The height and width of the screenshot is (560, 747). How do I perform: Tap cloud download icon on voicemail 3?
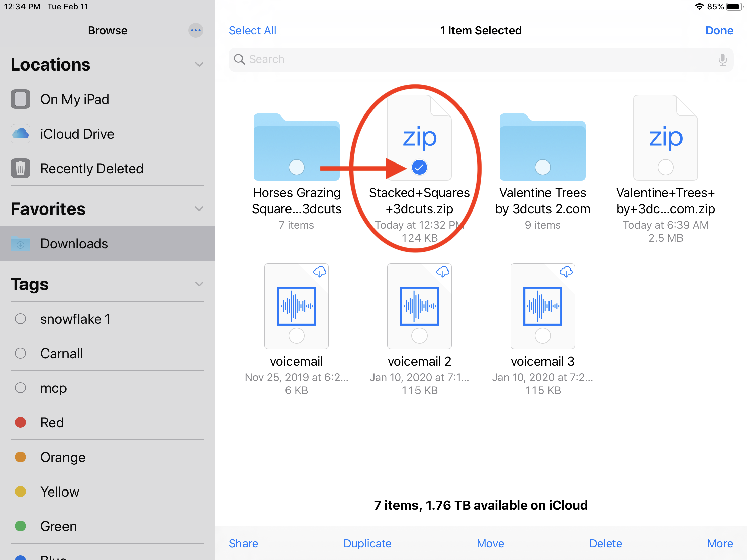[566, 272]
